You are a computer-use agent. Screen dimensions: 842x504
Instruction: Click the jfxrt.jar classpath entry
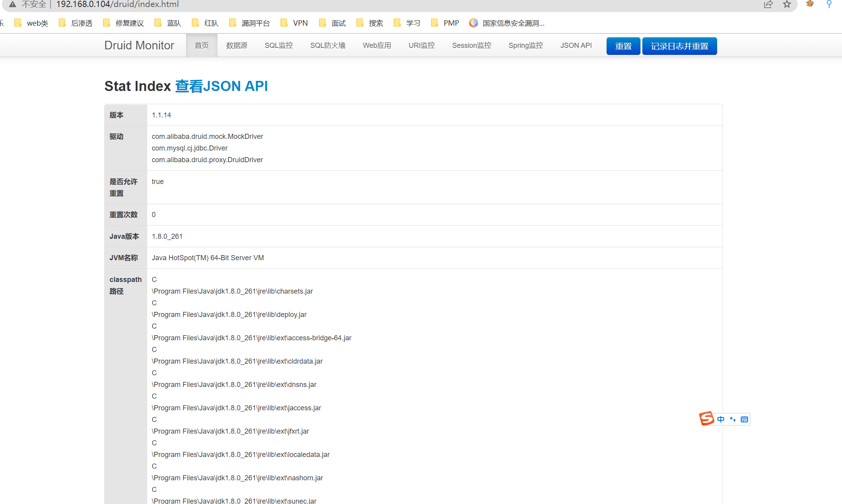230,431
